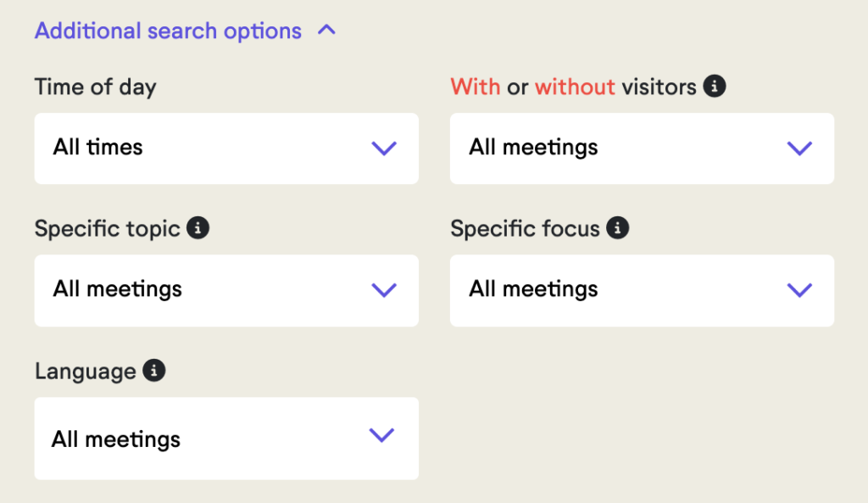Click the Additional search options link text
This screenshot has height=503, width=868.
coord(168,31)
